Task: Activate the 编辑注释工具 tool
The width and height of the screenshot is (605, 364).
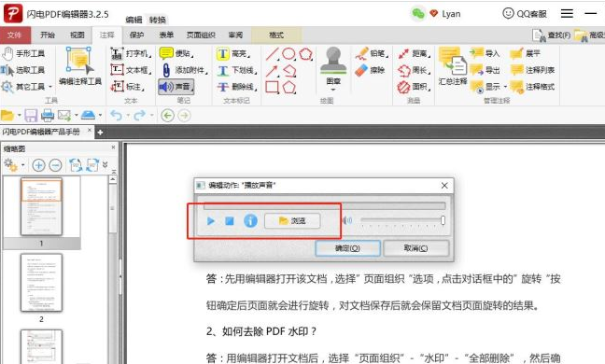Action: (80, 66)
